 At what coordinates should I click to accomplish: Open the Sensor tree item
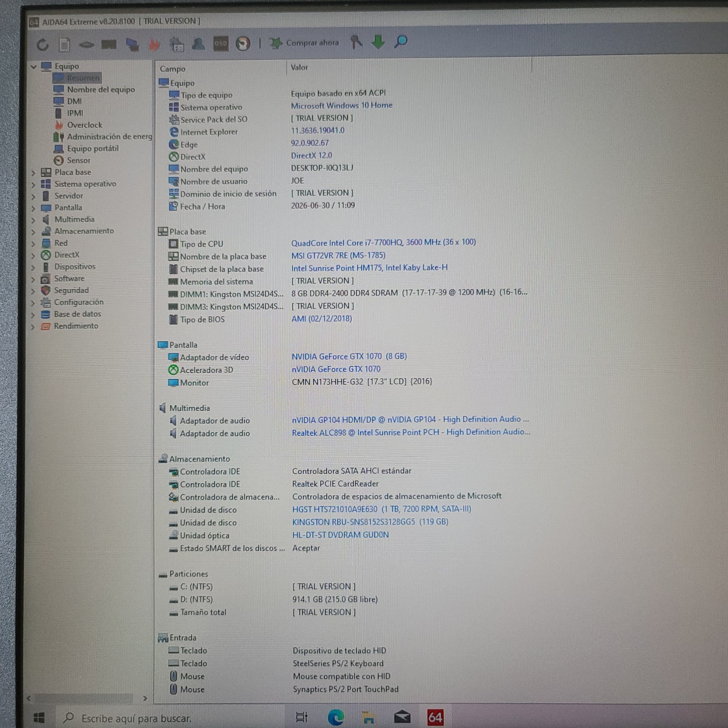click(78, 161)
